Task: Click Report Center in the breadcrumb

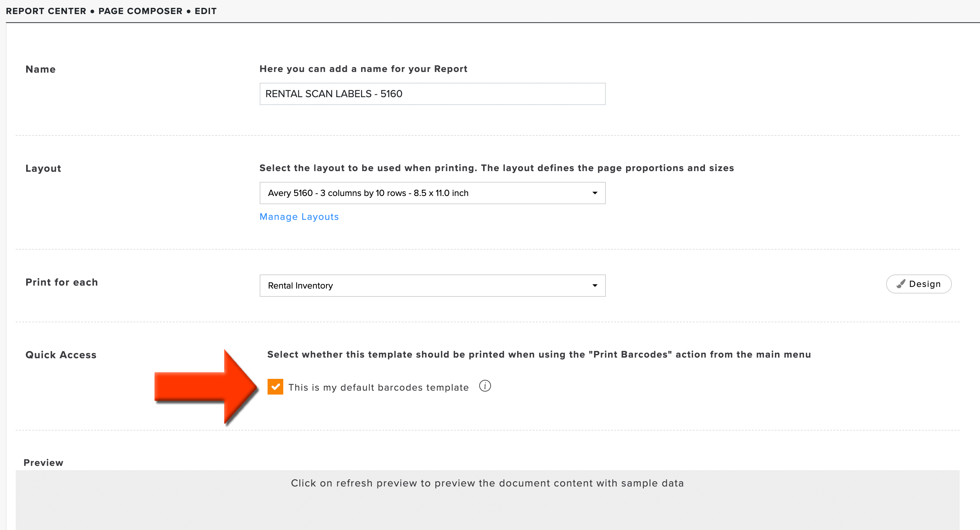Action: 46,11
